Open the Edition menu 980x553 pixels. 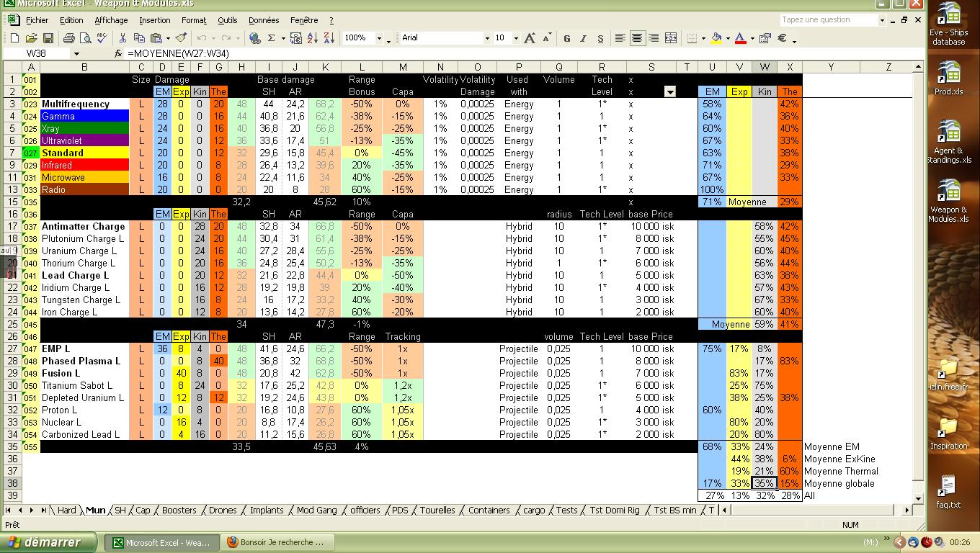(71, 20)
